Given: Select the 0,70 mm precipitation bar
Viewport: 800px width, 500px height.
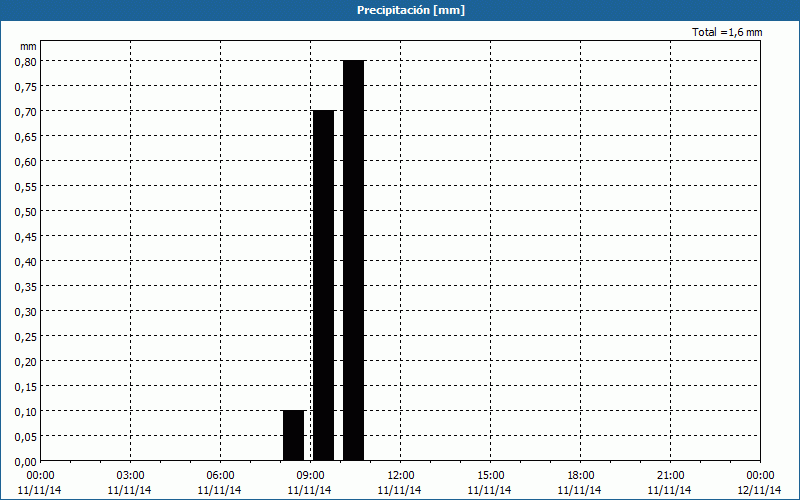Looking at the screenshot, I should click(323, 286).
